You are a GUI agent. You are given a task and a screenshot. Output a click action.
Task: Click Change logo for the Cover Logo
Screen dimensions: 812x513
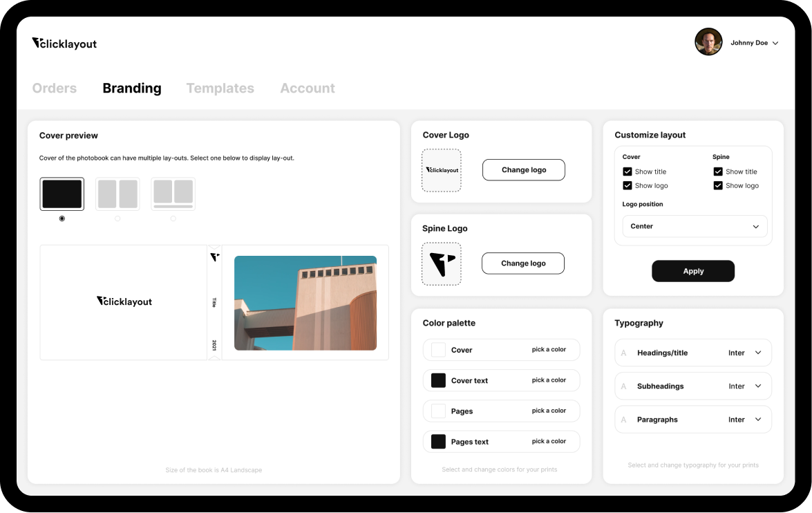coord(523,169)
